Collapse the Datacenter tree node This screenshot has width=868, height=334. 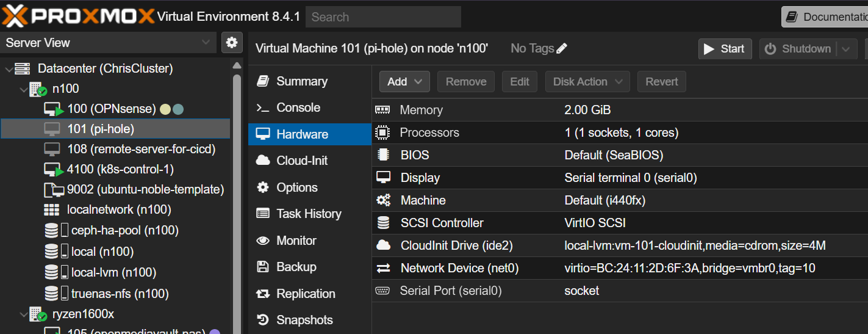tap(8, 70)
